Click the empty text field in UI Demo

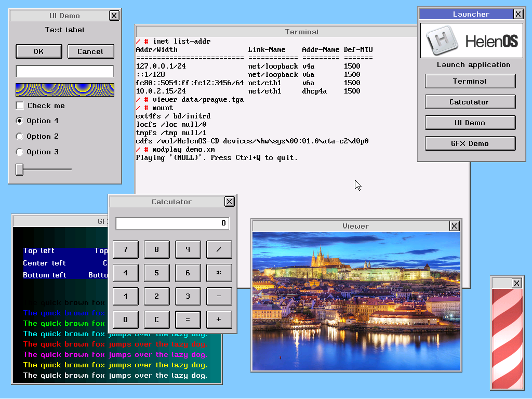click(x=64, y=71)
